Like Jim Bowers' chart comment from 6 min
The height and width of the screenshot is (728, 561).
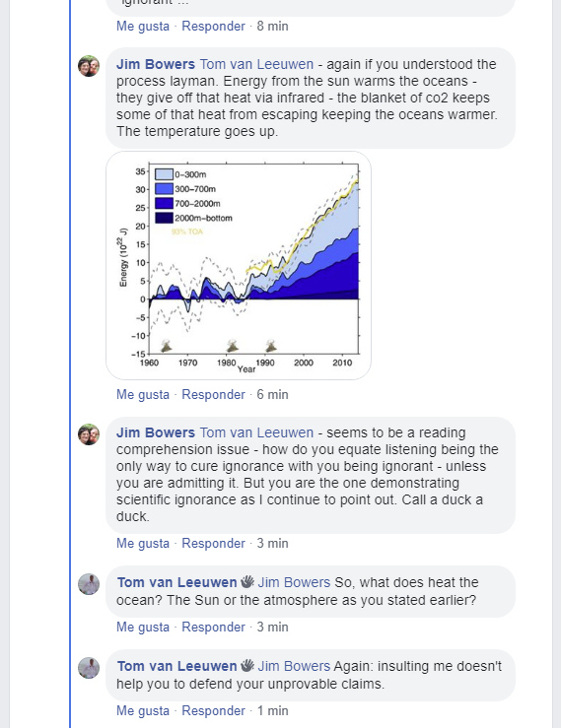(143, 394)
